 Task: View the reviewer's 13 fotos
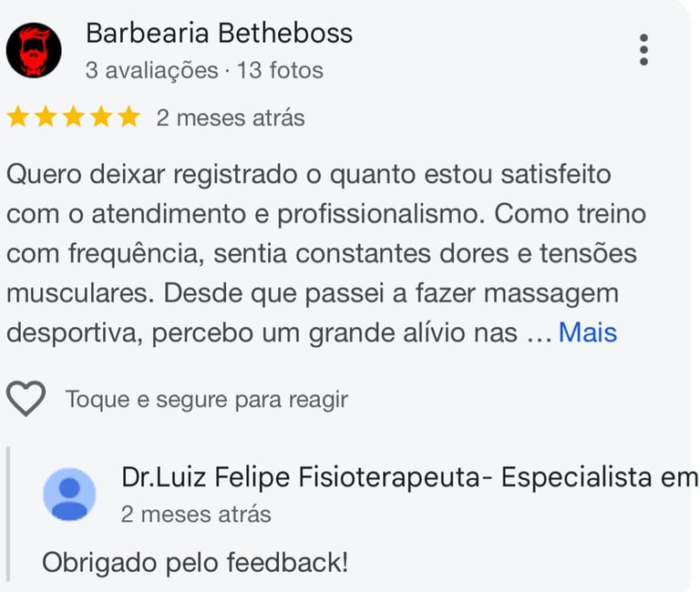tap(280, 70)
